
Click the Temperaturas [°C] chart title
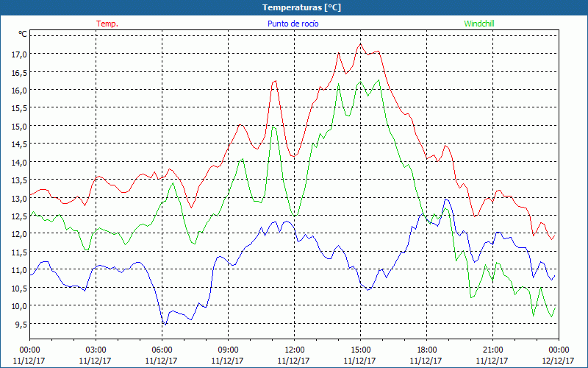[x=301, y=7]
